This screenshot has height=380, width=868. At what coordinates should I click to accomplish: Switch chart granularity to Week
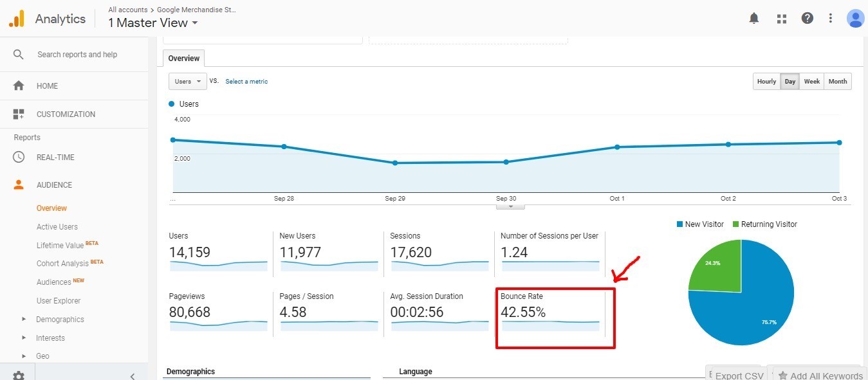(811, 82)
